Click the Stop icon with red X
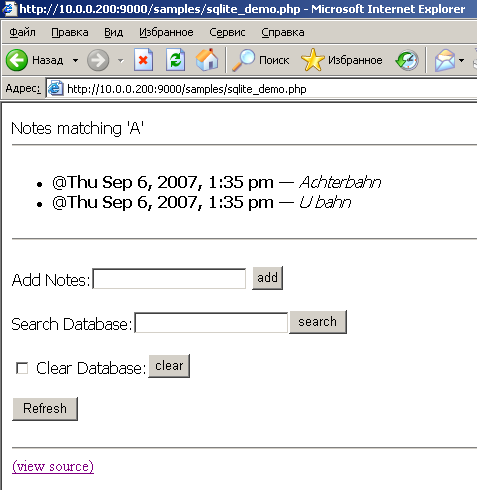Screen dimensions: 477x490 point(143,60)
